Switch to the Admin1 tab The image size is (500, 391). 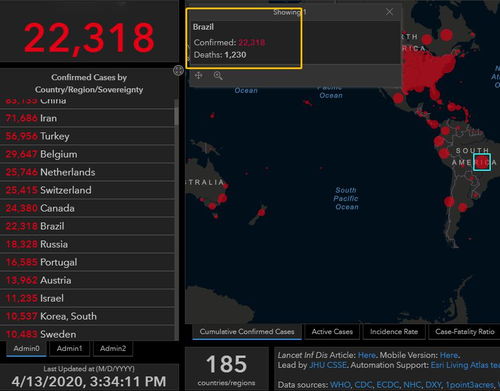click(69, 349)
